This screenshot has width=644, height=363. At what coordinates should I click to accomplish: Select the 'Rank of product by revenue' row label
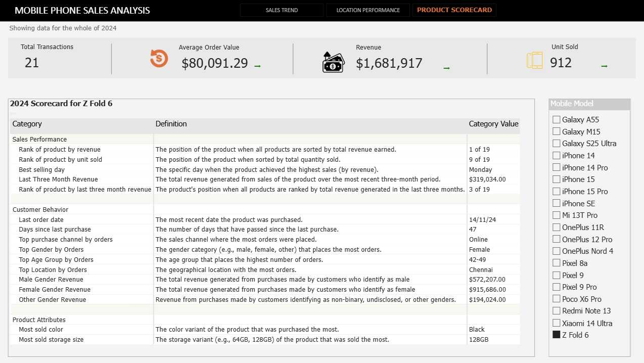[60, 150]
